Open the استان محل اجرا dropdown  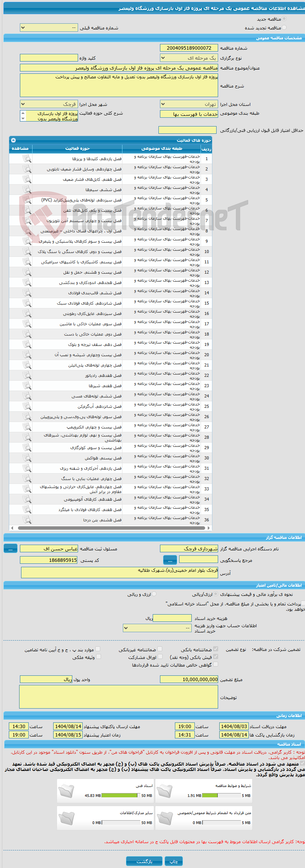pyautogui.click(x=189, y=104)
